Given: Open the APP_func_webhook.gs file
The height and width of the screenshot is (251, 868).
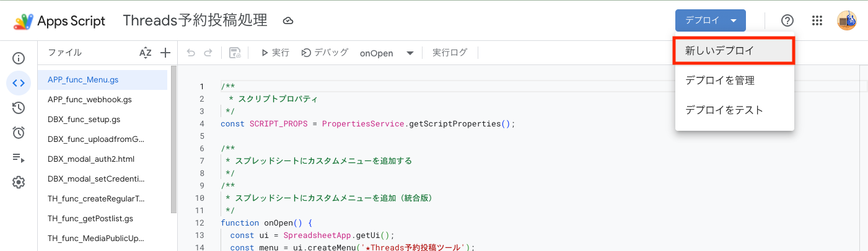Looking at the screenshot, I should click(90, 99).
